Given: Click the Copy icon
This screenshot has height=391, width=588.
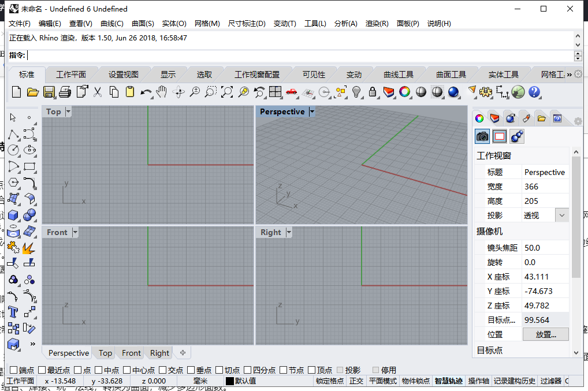Looking at the screenshot, I should coord(114,92).
